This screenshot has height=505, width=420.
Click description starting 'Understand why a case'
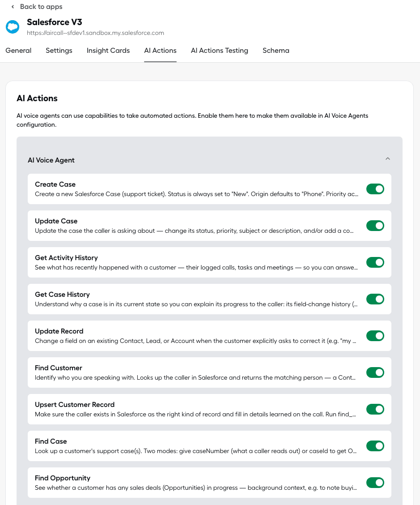(x=196, y=304)
